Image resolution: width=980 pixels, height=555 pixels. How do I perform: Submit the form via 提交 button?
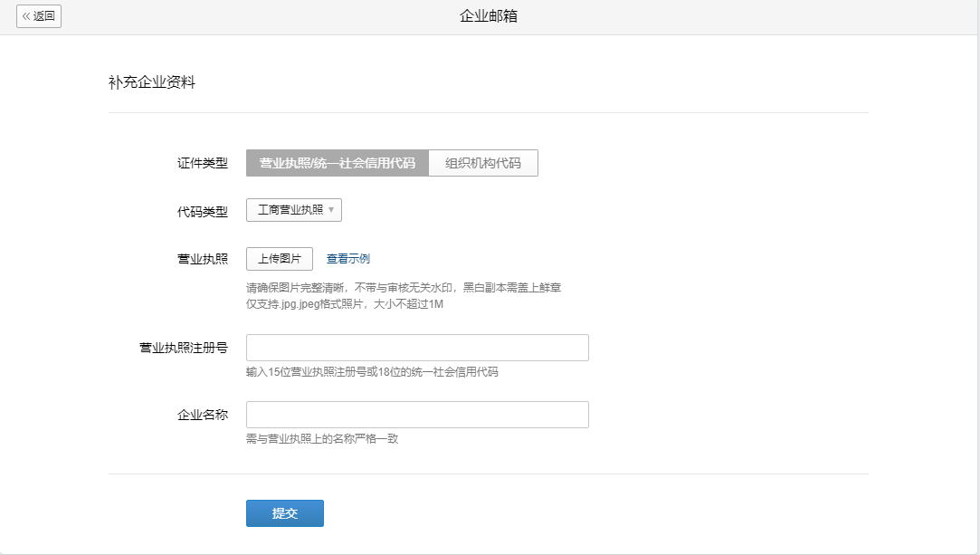[284, 512]
